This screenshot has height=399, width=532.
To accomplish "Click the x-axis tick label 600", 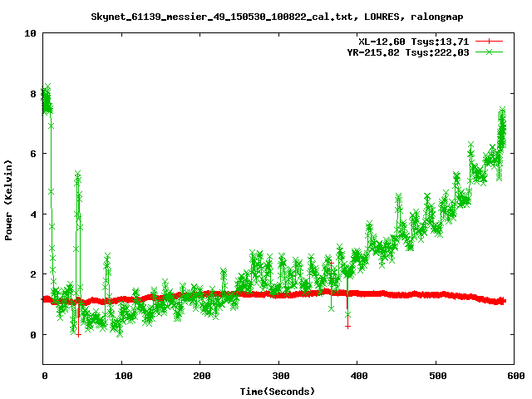I will [514, 376].
